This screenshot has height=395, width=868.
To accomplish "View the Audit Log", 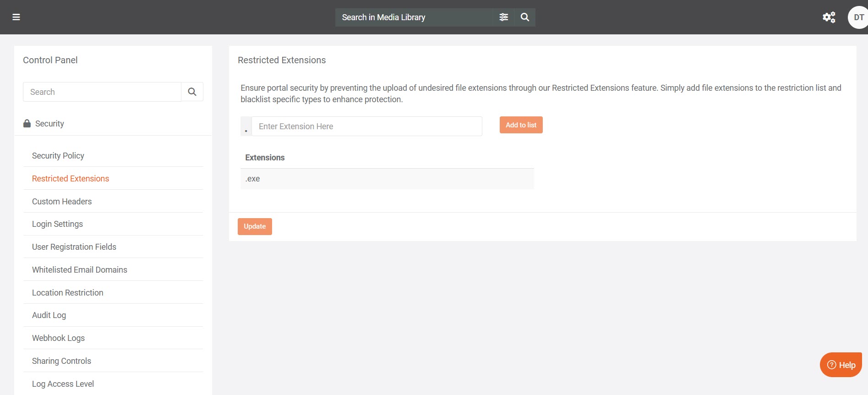I will pos(49,315).
